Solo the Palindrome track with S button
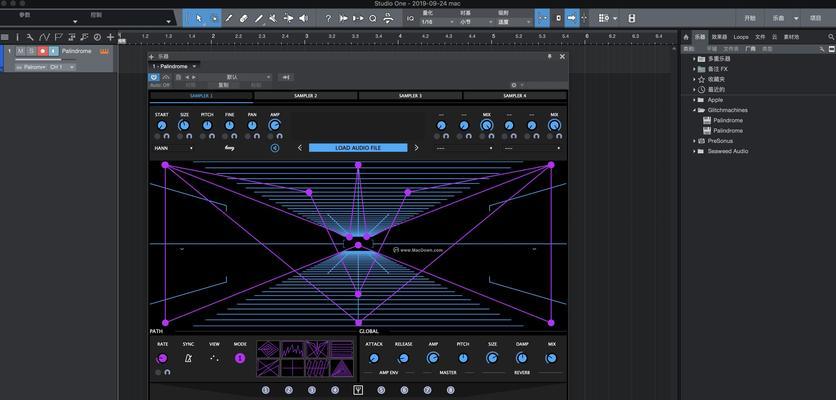 pos(31,51)
